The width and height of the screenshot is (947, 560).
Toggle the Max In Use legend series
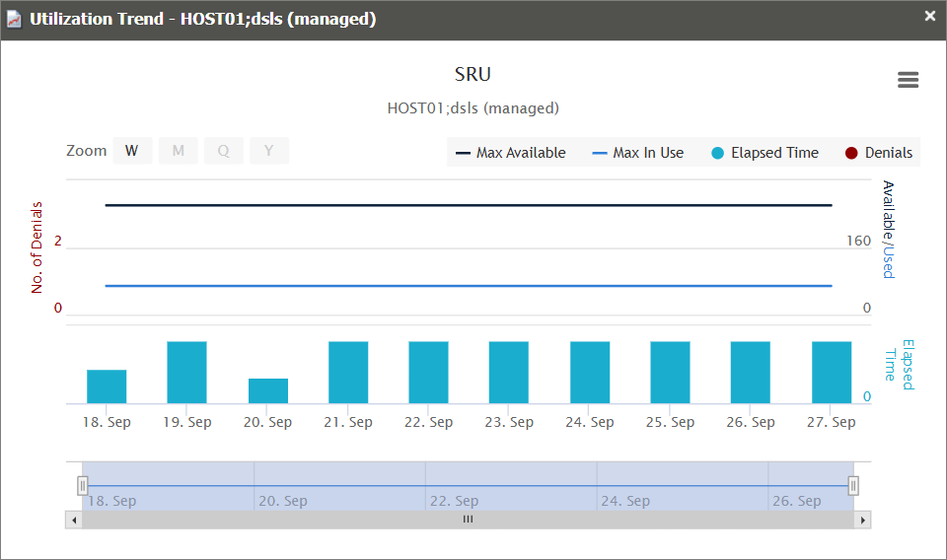(638, 153)
